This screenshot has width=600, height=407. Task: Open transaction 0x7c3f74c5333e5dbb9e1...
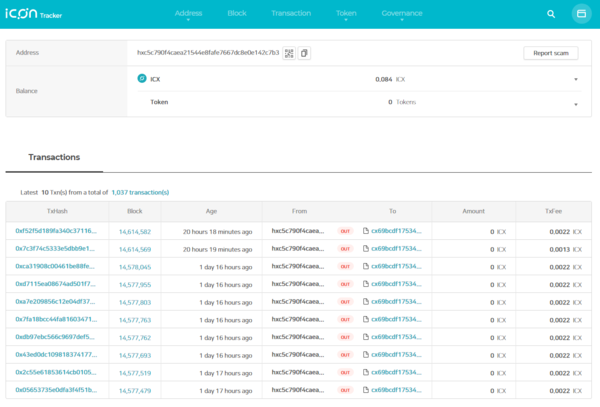point(55,249)
